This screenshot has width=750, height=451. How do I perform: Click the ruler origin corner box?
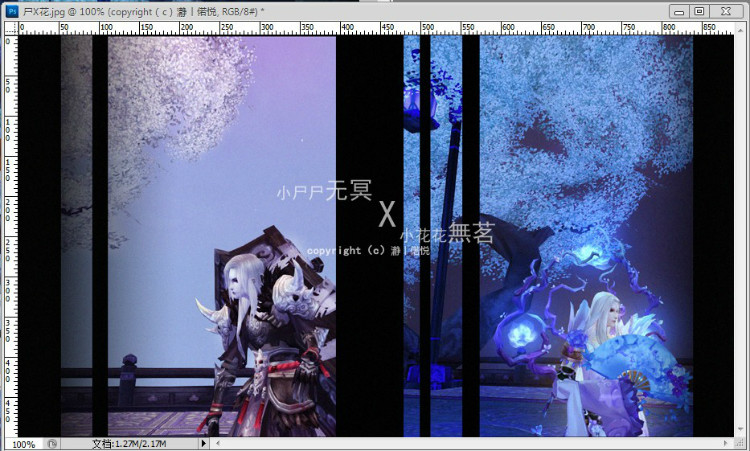(x=11, y=29)
